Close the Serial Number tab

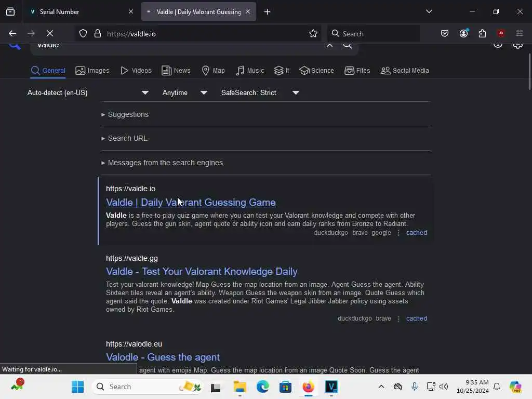[x=131, y=12]
